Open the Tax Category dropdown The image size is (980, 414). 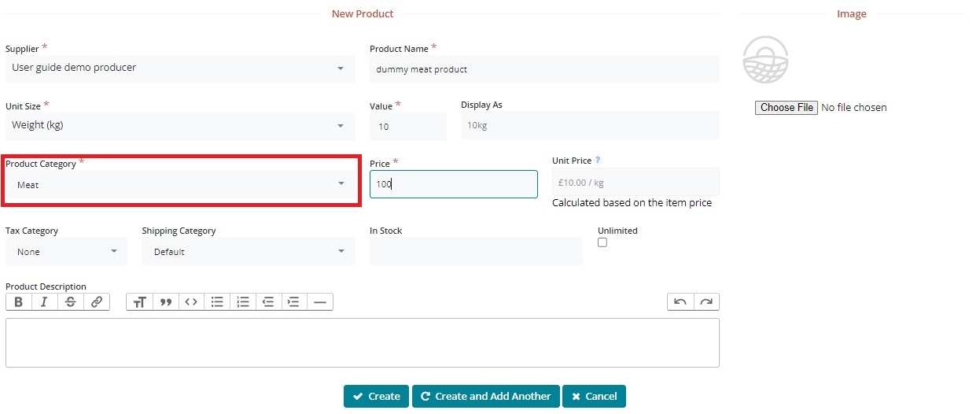tap(66, 252)
